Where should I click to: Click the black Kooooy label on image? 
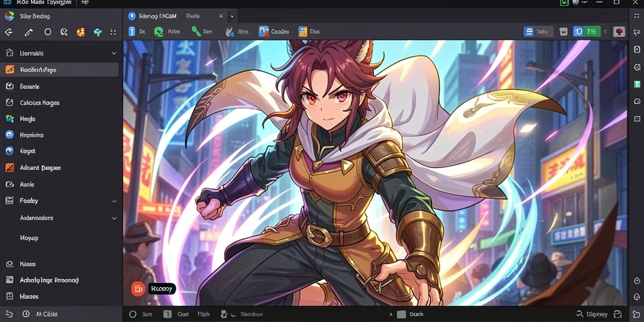pos(162,289)
